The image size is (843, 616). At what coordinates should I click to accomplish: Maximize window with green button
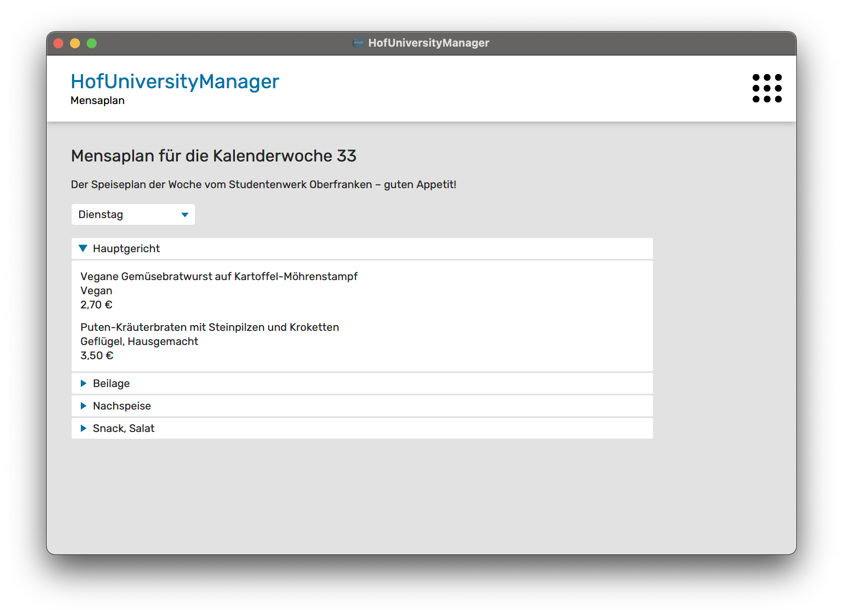tap(92, 43)
